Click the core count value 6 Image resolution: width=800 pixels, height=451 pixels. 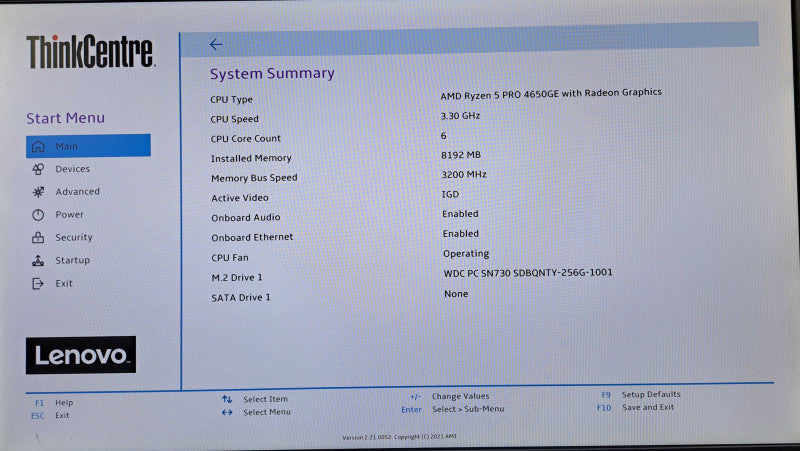[444, 136]
